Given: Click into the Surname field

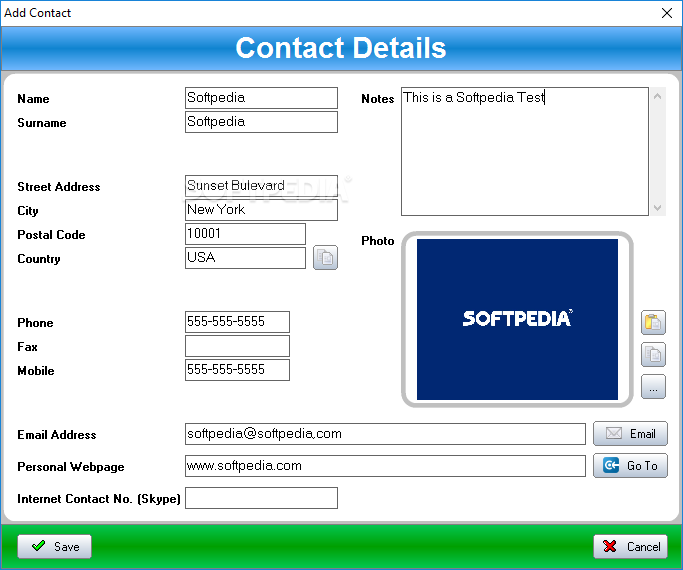Looking at the screenshot, I should [261, 122].
